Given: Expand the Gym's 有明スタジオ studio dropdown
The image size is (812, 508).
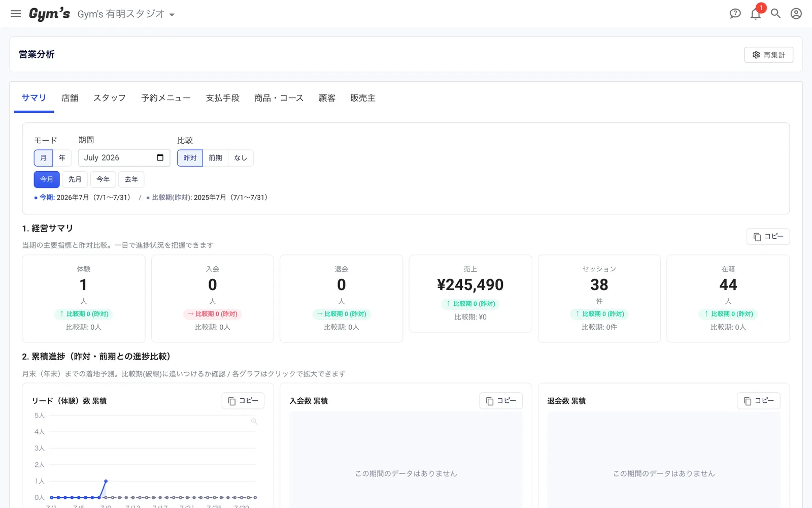Looking at the screenshot, I should point(126,14).
